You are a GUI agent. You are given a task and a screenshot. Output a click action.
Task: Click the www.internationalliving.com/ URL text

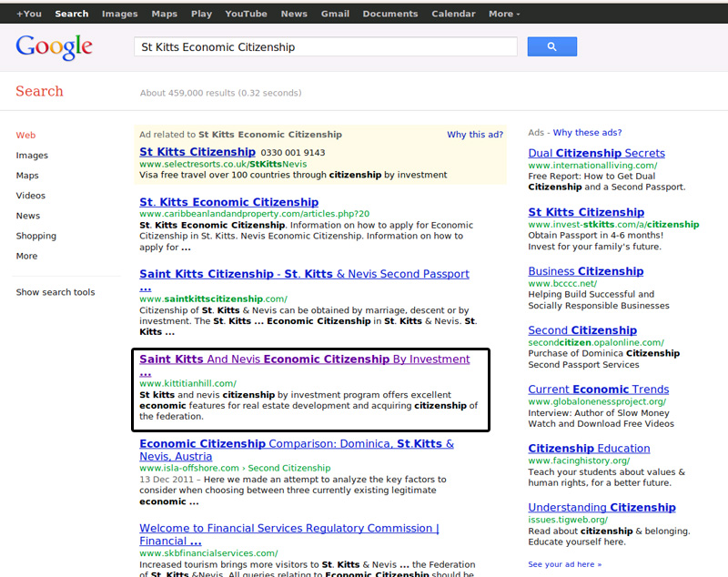[593, 166]
